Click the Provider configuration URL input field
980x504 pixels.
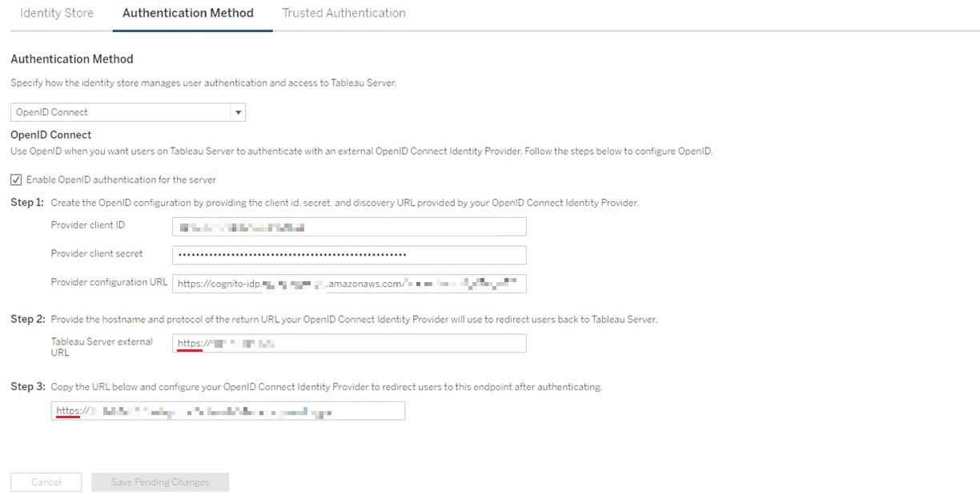(349, 283)
